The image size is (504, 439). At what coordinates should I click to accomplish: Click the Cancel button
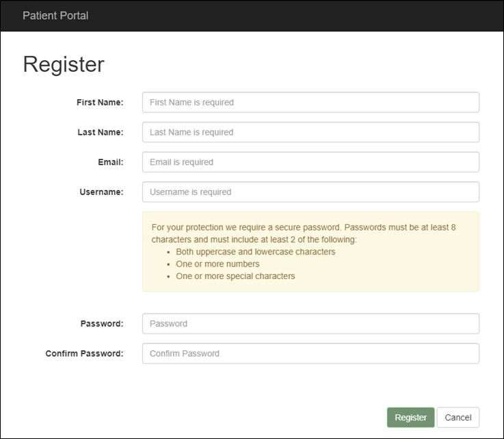point(457,417)
